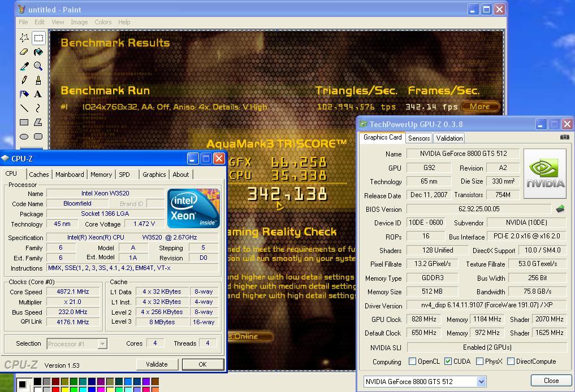This screenshot has height=392, width=575.
Task: Click the foreground/background color indicator box
Action: 24,385
